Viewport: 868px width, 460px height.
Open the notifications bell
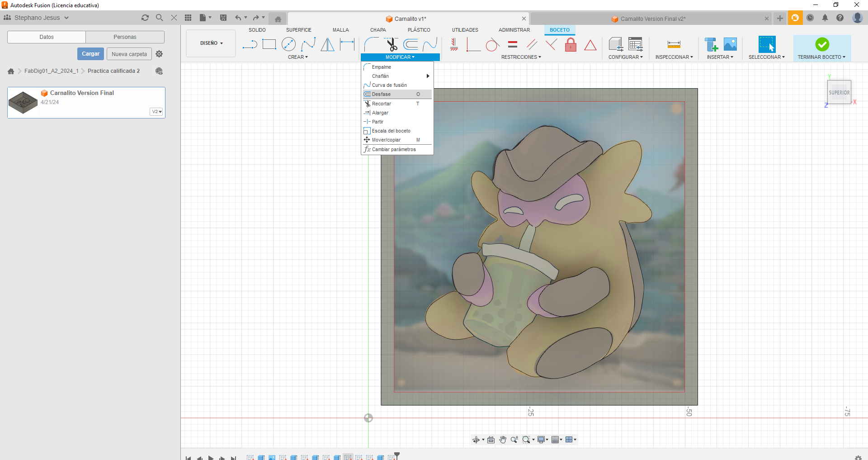(825, 18)
